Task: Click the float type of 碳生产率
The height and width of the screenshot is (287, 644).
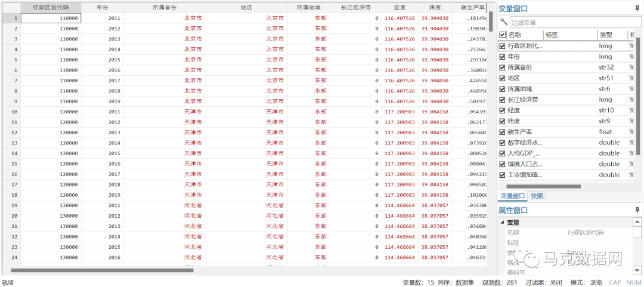Action: 605,132
